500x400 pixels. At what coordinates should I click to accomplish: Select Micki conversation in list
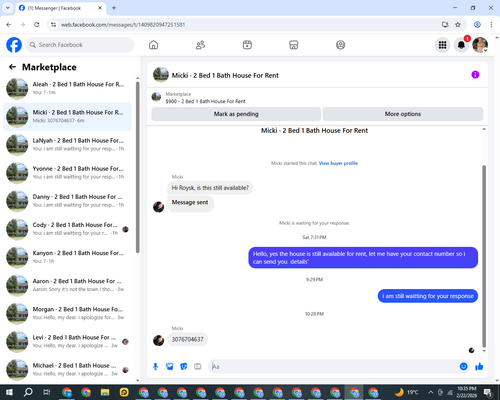(x=67, y=117)
